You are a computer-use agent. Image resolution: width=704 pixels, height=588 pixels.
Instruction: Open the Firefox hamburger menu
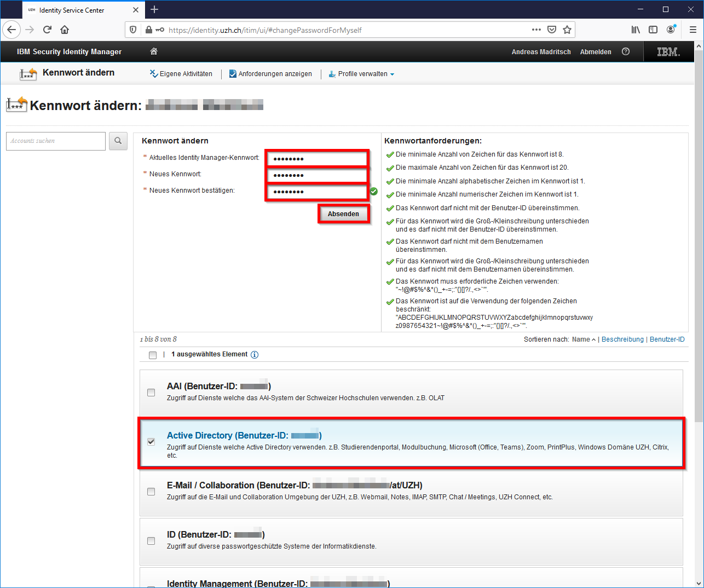[x=693, y=30]
